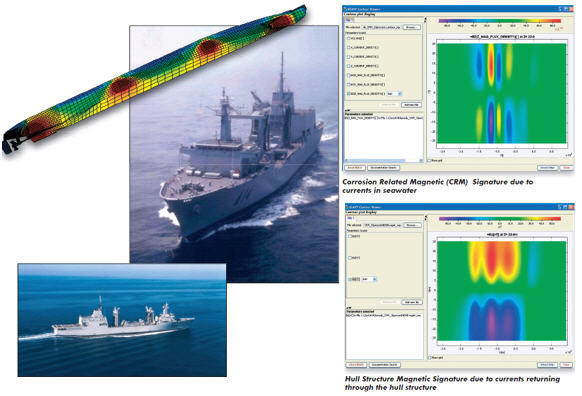
Task: Click the Browse button in the upper contour window
Action: (x=412, y=27)
